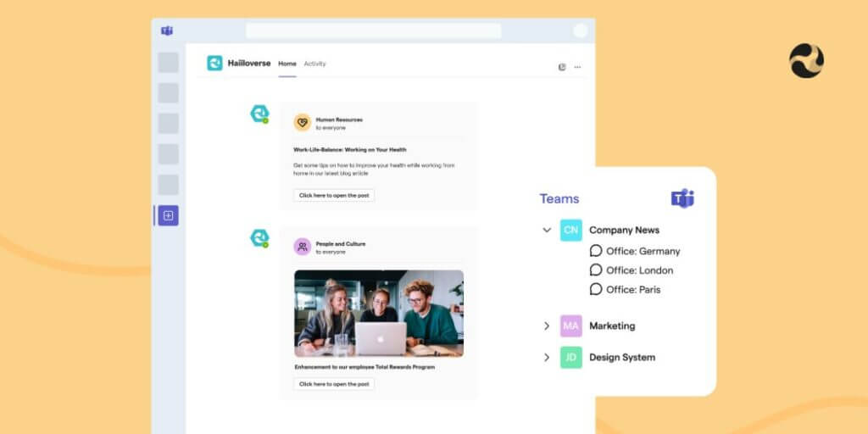Click the Haiiloverse app name
868x434 pixels.
[x=249, y=63]
